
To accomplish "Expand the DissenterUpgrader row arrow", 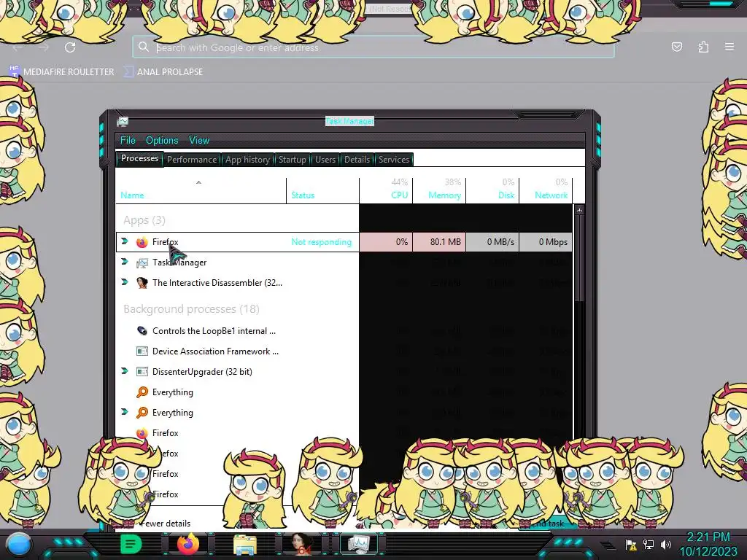I will 125,371.
